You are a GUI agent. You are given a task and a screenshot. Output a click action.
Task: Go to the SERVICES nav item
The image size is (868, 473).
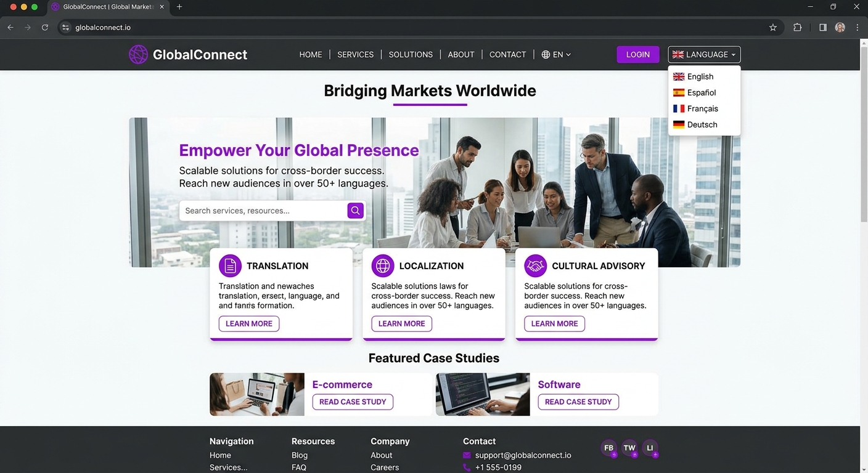pyautogui.click(x=355, y=54)
